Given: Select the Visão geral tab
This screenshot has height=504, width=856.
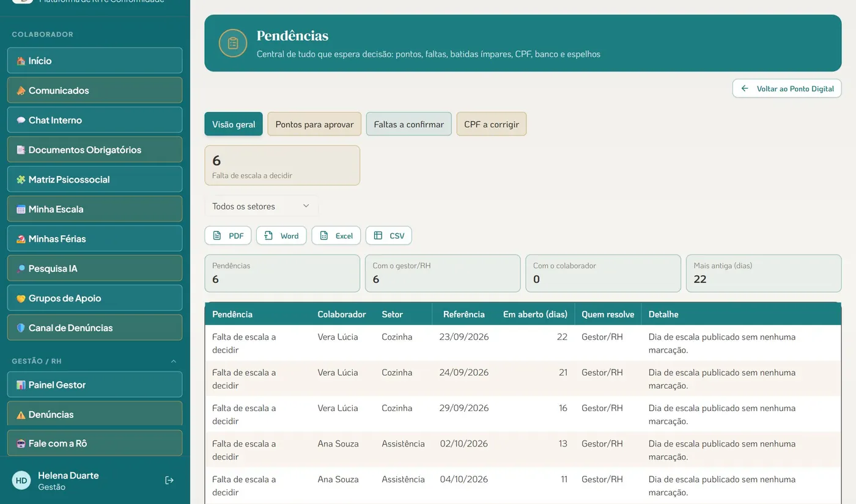Looking at the screenshot, I should click(234, 124).
